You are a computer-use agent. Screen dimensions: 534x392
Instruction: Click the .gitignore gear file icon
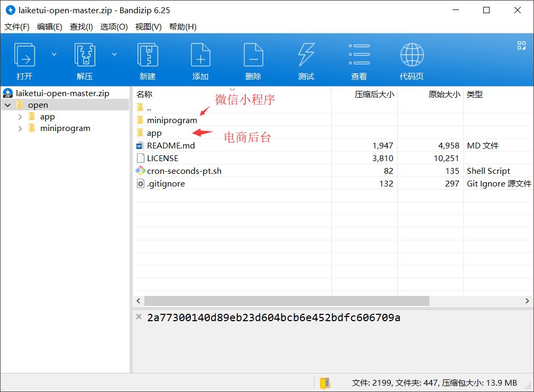coord(140,184)
